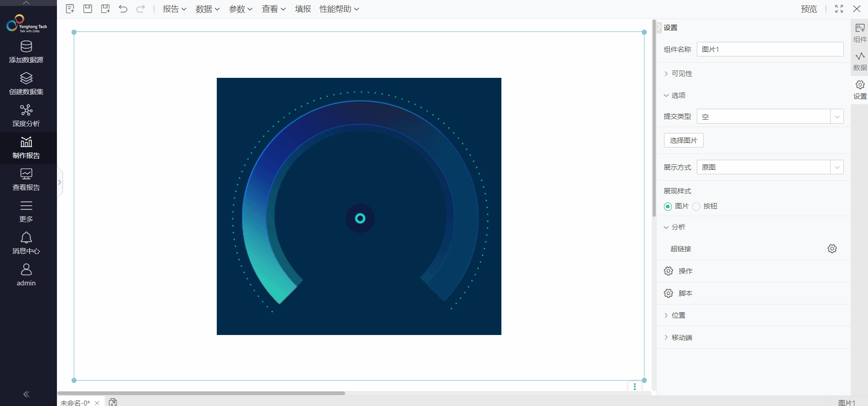The height and width of the screenshot is (406, 868).
Task: Open 创建数据集 in the left sidebar
Action: [x=26, y=84]
